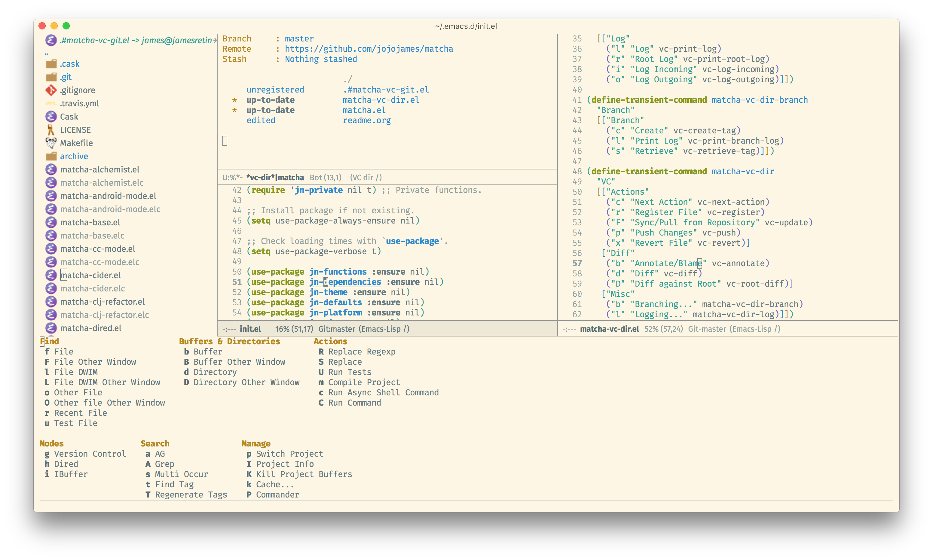The width and height of the screenshot is (933, 560).
Task: Choose 'Regenerate Tags' under Search
Action: (x=191, y=494)
